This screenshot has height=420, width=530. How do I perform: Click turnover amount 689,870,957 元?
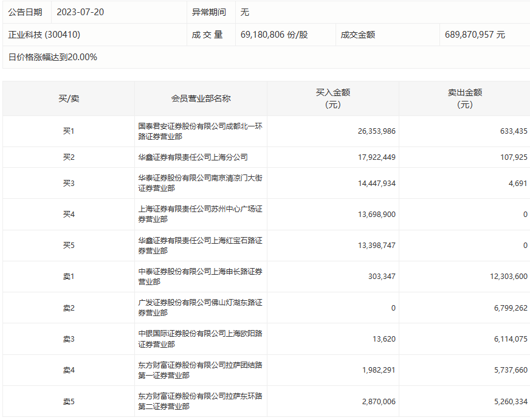click(x=475, y=35)
